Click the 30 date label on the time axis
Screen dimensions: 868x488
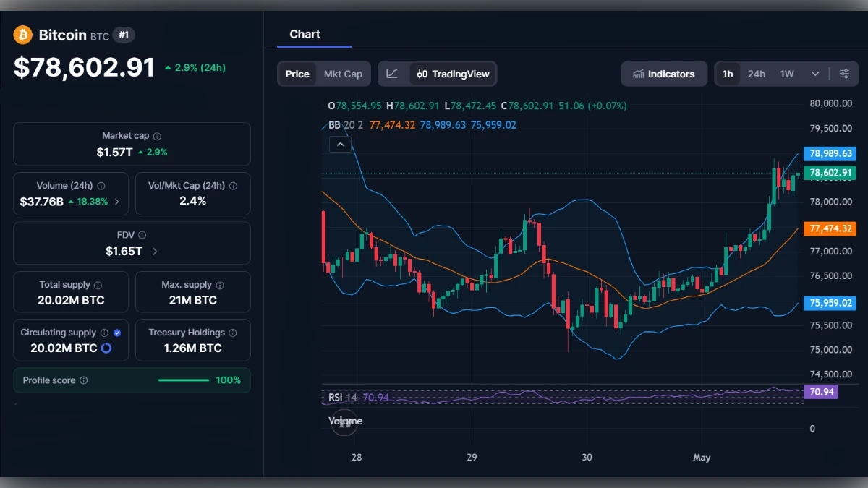(x=587, y=457)
